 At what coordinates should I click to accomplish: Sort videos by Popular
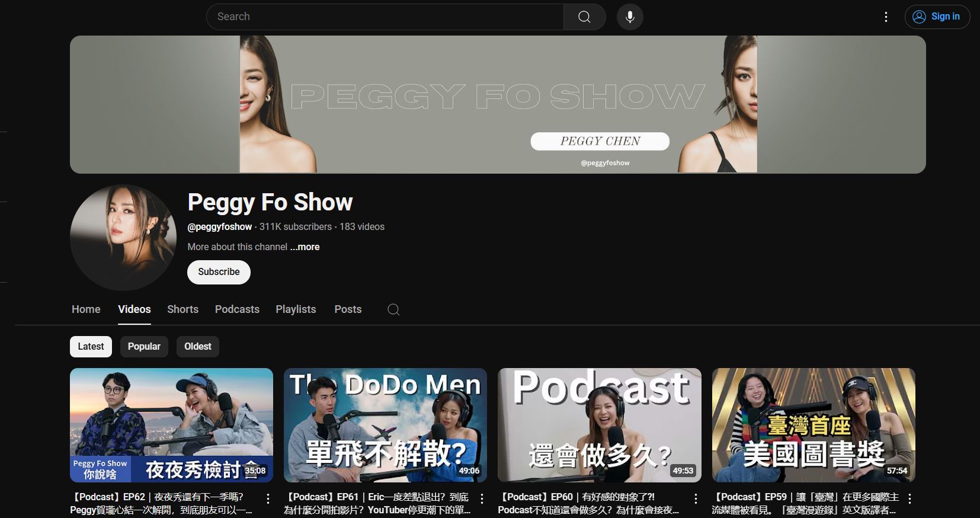point(144,347)
